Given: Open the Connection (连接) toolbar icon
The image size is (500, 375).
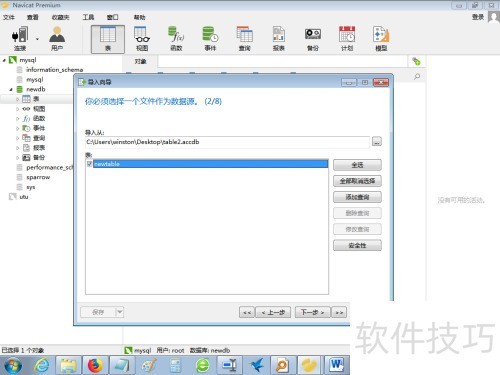Looking at the screenshot, I should click(x=19, y=38).
